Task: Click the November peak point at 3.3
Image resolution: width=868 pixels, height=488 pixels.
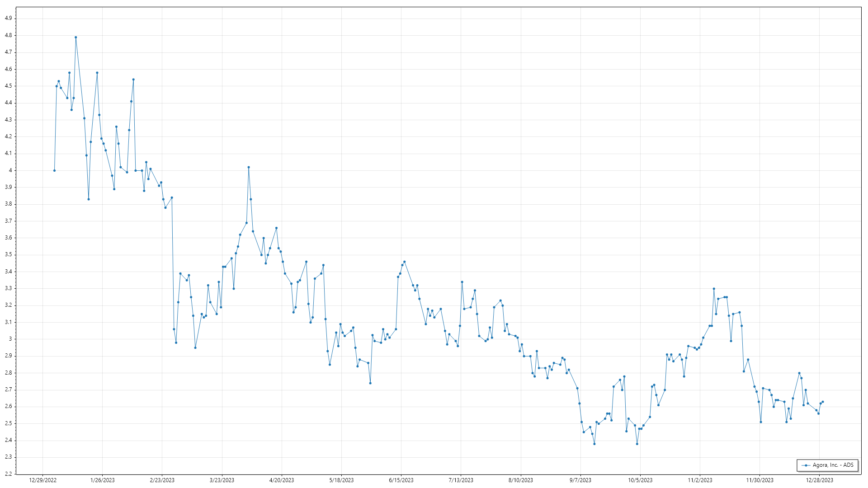Action: pos(714,289)
